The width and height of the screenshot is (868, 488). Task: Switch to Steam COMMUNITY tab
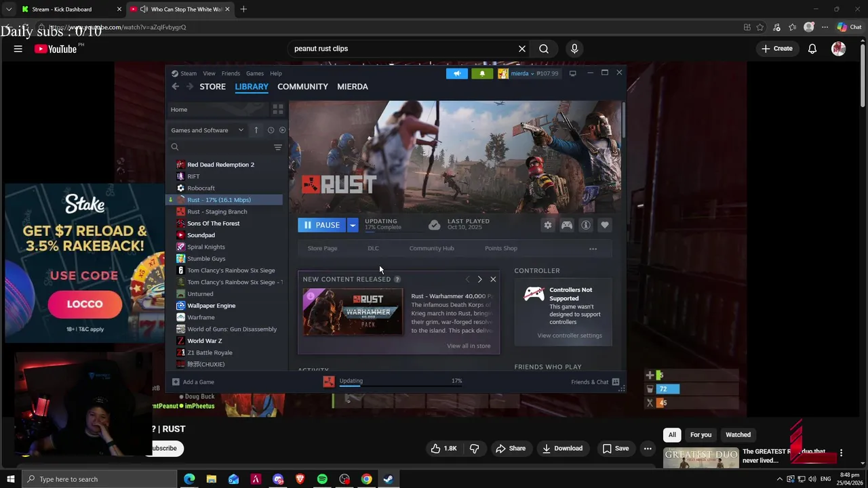pyautogui.click(x=302, y=87)
